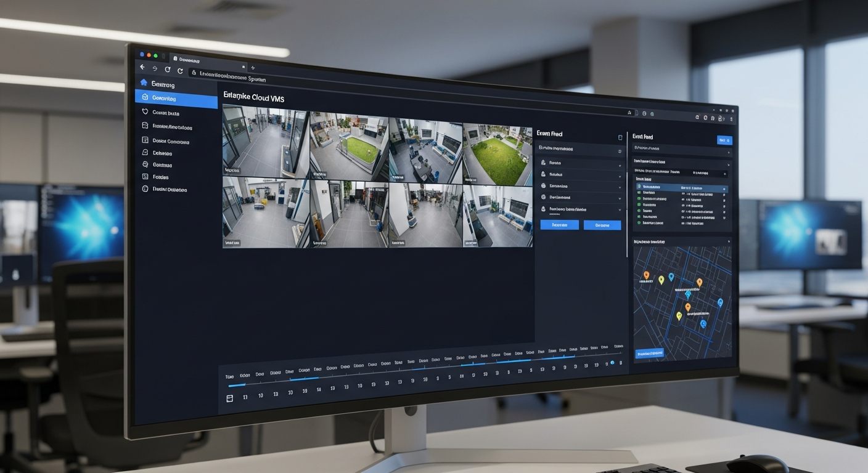Open the bottom-left camera feed in the grid
Screen dimensions: 868x473
266,212
